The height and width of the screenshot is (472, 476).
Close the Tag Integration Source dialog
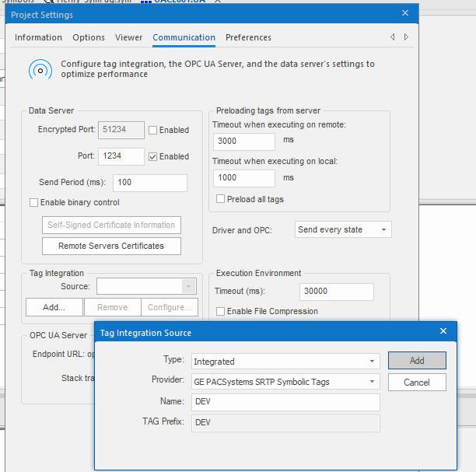click(443, 332)
